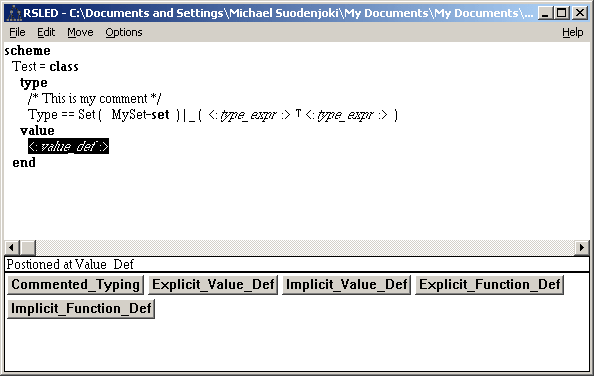Open the Help menu
The image size is (594, 376).
tap(572, 33)
